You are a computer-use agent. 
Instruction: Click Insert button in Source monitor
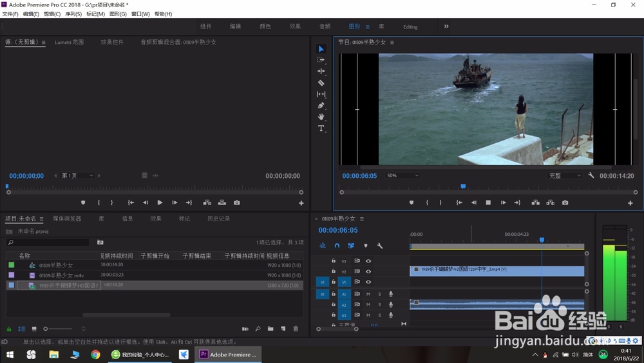207,202
